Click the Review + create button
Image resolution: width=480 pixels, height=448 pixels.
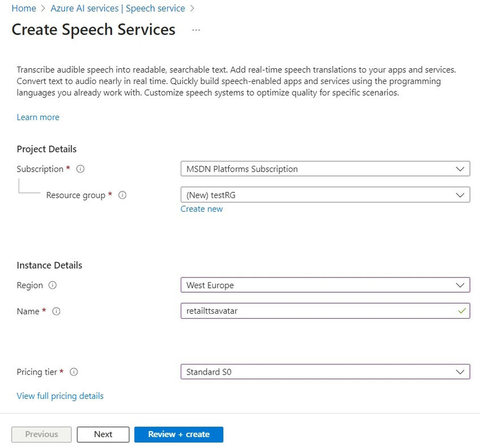click(x=178, y=434)
